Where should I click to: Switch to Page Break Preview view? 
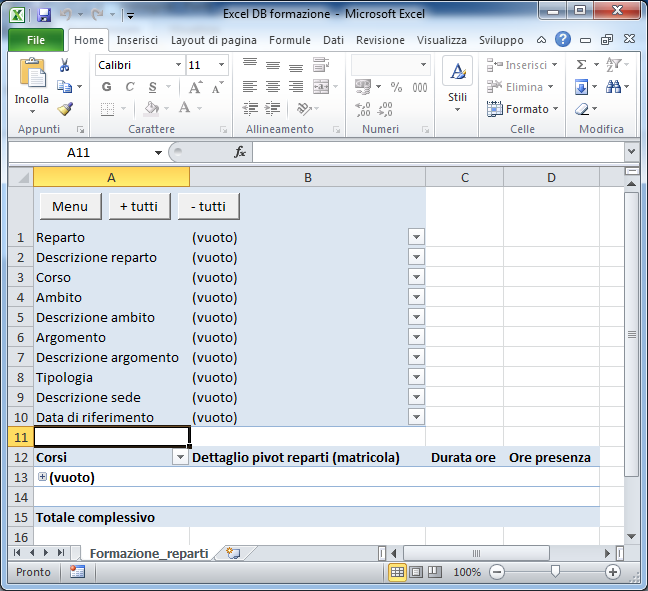point(436,572)
